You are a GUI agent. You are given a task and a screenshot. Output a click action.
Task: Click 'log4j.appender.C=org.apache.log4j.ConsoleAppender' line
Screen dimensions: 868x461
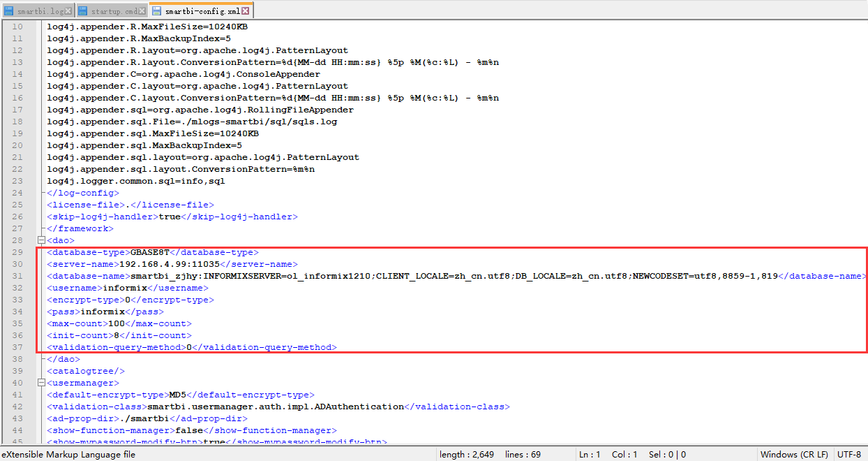click(184, 74)
